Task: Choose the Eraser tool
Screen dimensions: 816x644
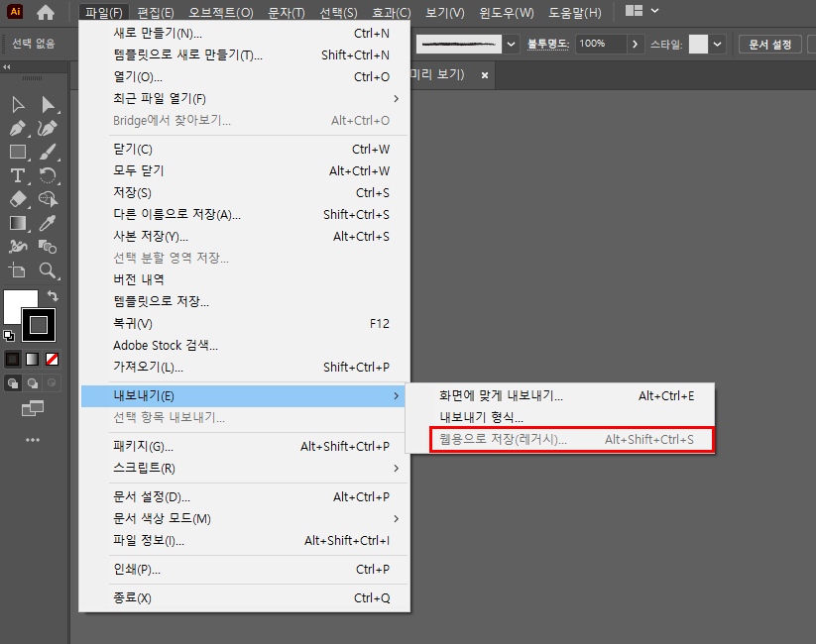Action: click(x=18, y=199)
